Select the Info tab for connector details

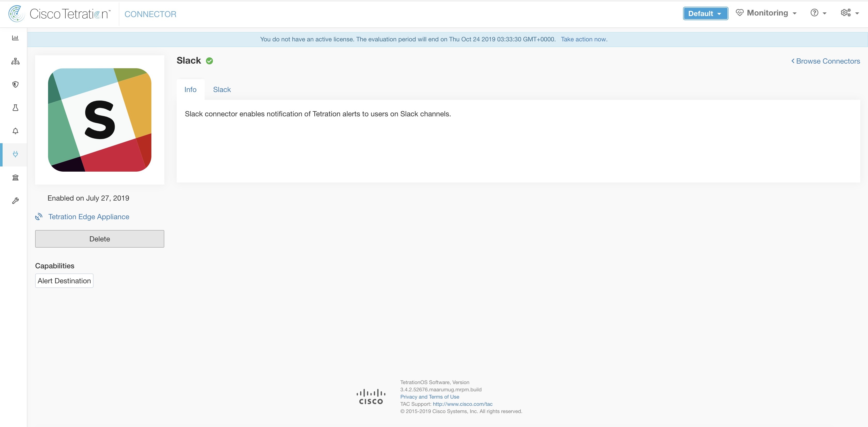[190, 89]
